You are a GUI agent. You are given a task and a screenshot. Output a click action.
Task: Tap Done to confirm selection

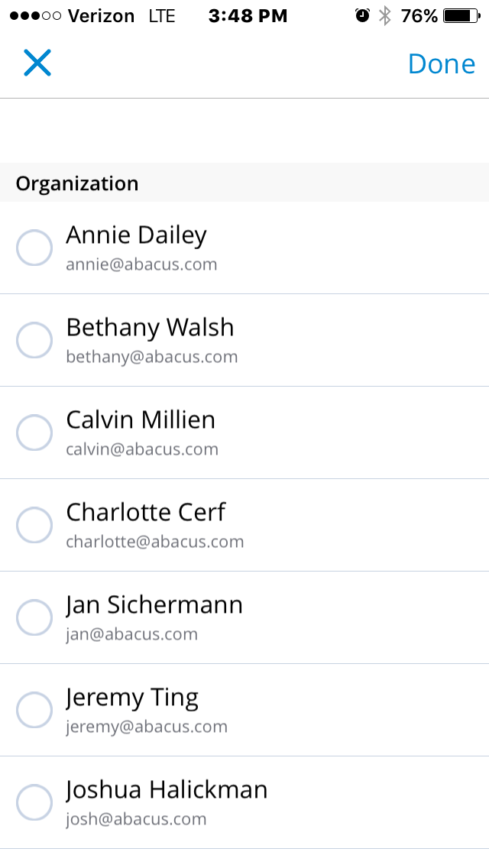[x=441, y=63]
